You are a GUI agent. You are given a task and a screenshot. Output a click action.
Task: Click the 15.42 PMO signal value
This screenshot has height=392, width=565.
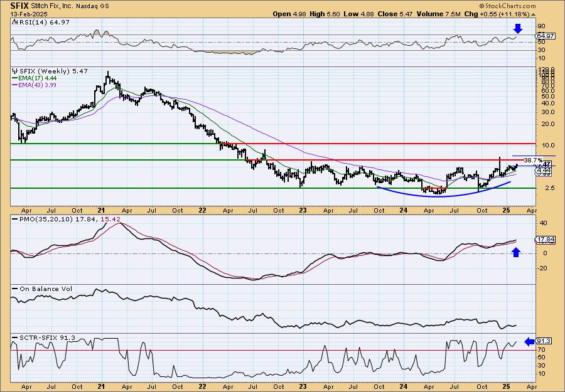point(110,219)
